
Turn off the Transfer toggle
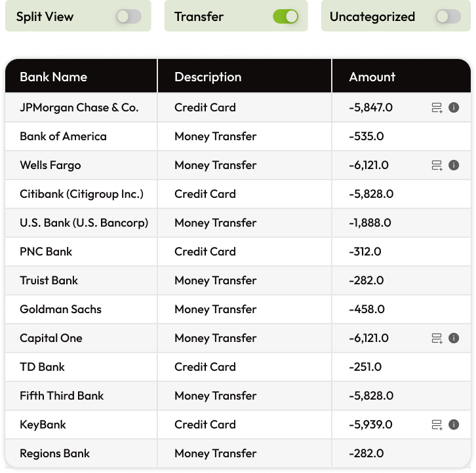click(x=285, y=16)
